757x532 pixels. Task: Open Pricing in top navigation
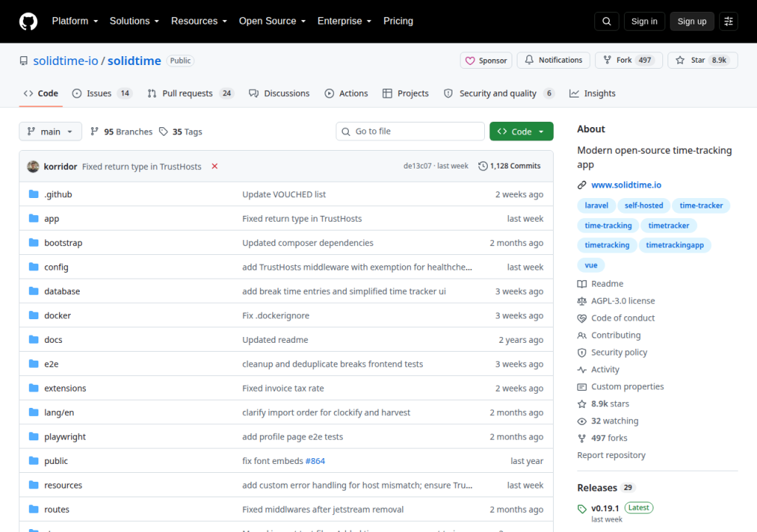pyautogui.click(x=398, y=21)
